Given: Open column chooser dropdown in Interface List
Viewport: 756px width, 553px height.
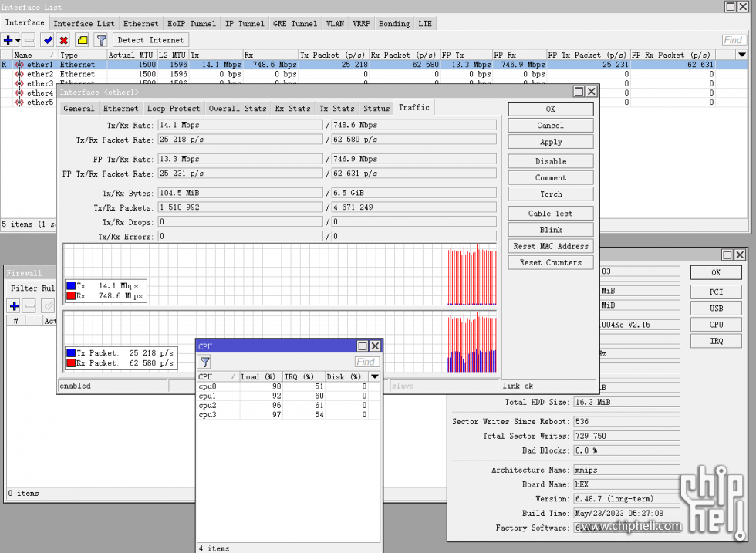Looking at the screenshot, I should point(742,55).
